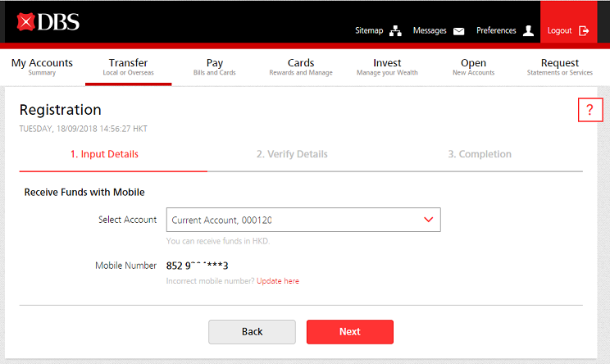Expand the Select Account dropdown arrow
The height and width of the screenshot is (364, 610).
tap(427, 220)
